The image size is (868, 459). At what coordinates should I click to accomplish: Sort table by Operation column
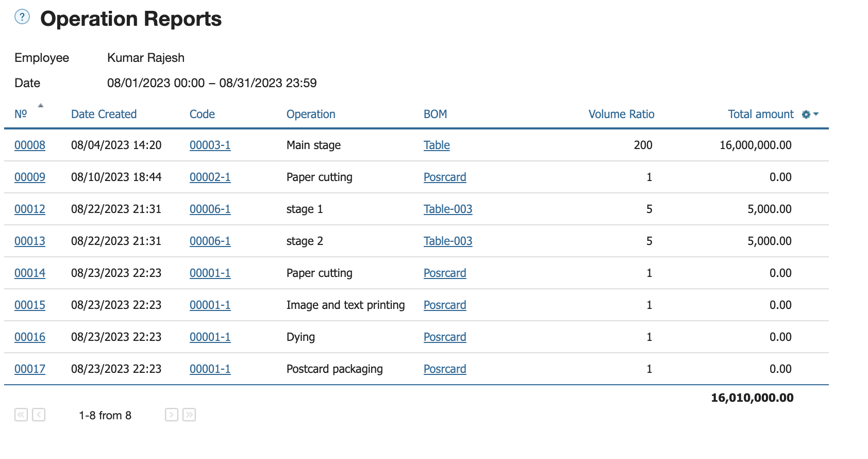[311, 114]
